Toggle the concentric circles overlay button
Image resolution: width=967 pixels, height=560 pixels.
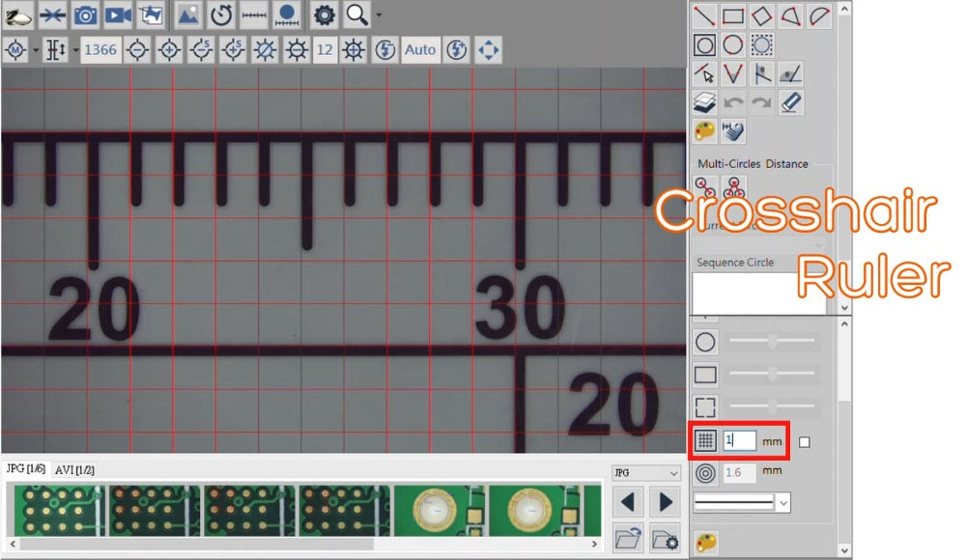706,472
